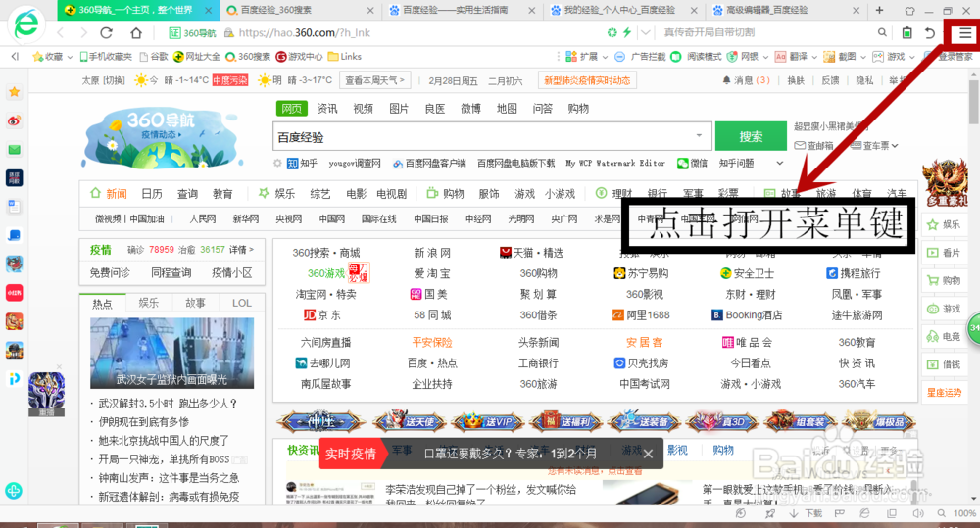Click the settings gear beside 知乎 shortcuts
980x528 pixels.
(277, 163)
